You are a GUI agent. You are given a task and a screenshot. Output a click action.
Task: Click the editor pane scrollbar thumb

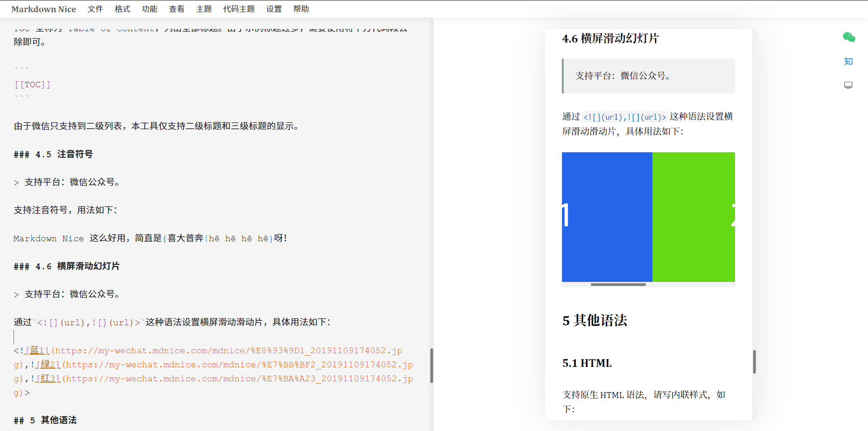tap(432, 365)
